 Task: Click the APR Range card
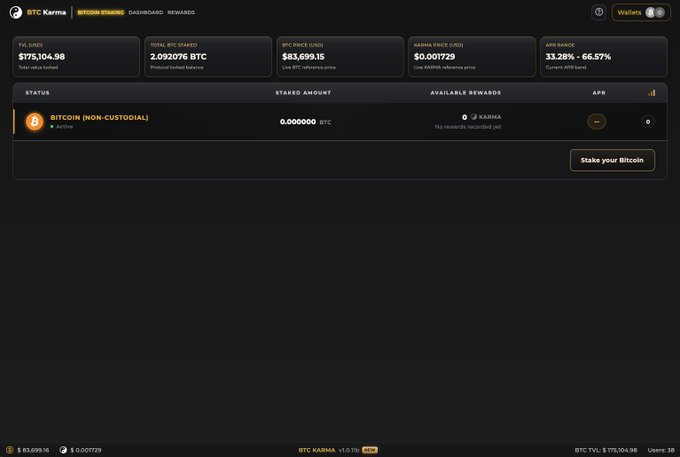tap(604, 56)
